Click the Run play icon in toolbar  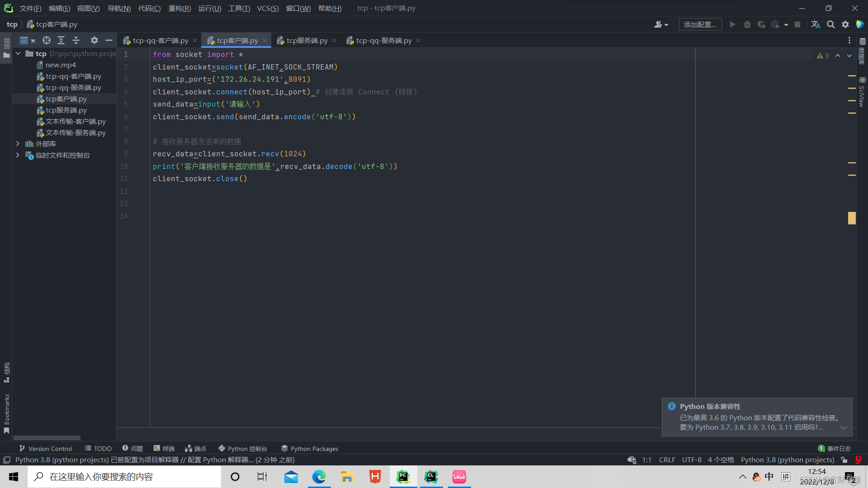pyautogui.click(x=732, y=24)
